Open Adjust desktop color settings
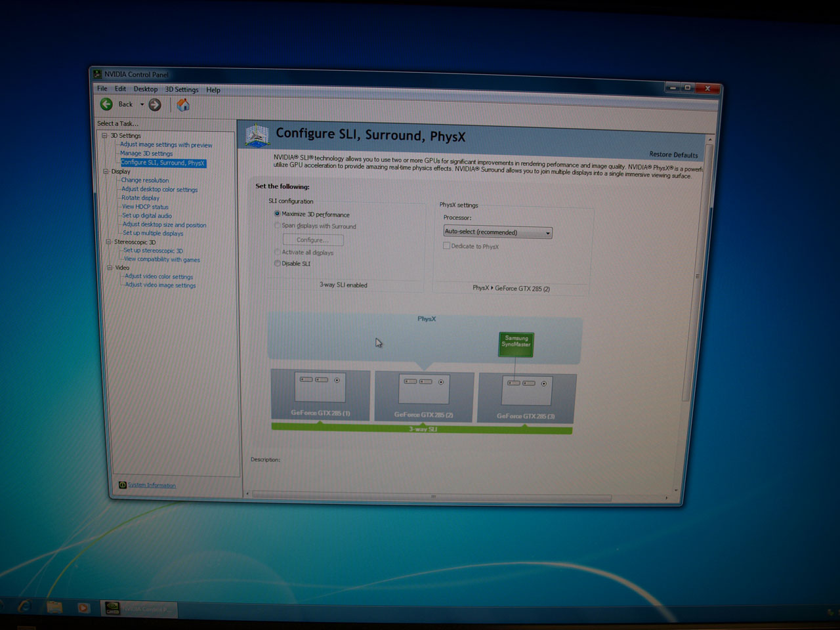Image resolution: width=840 pixels, height=630 pixels. [159, 190]
